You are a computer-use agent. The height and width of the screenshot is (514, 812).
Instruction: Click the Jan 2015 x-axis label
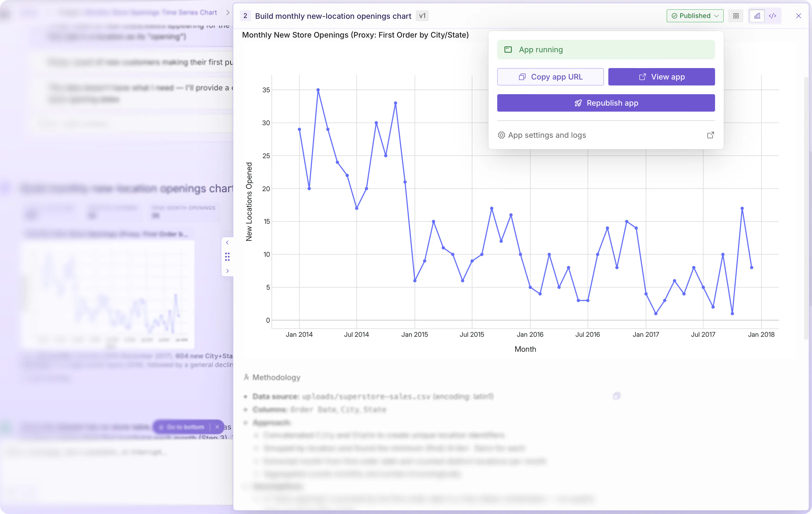coord(414,334)
